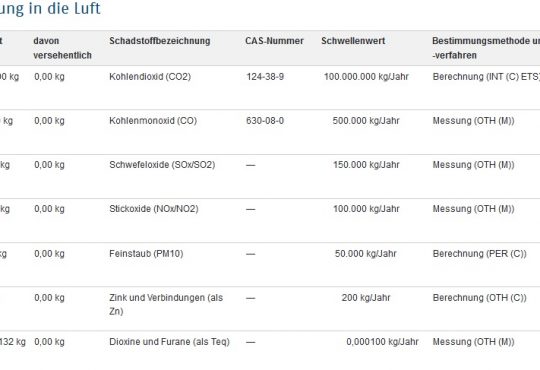540x370 pixels.
Task: Click the Schwellenwert column header
Action: 353,41
